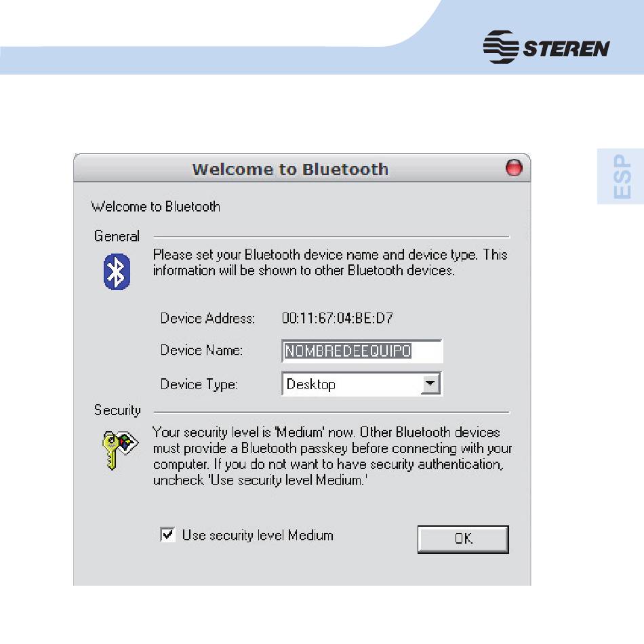This screenshot has width=644, height=644.
Task: Click the blue Bluetooth logo icon
Action: tap(117, 271)
